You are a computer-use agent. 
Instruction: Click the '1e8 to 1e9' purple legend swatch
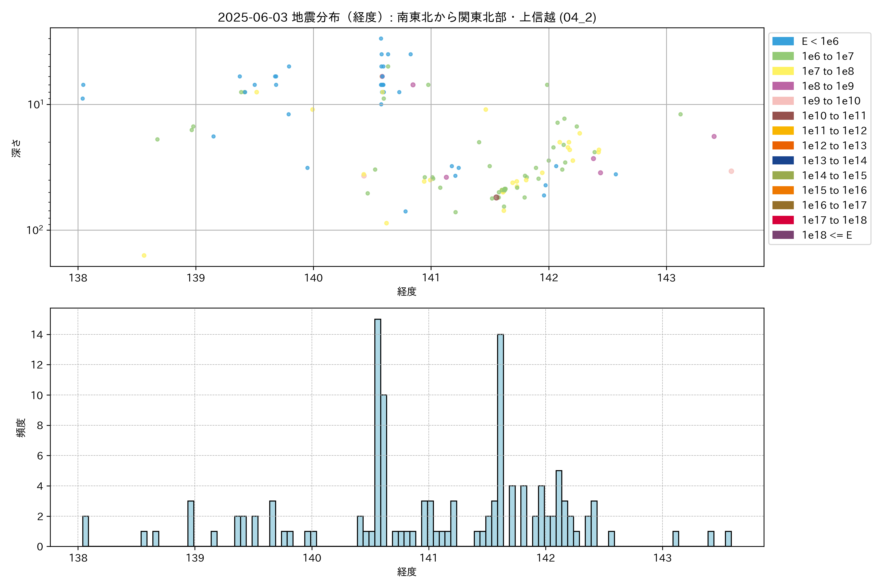coord(783,86)
